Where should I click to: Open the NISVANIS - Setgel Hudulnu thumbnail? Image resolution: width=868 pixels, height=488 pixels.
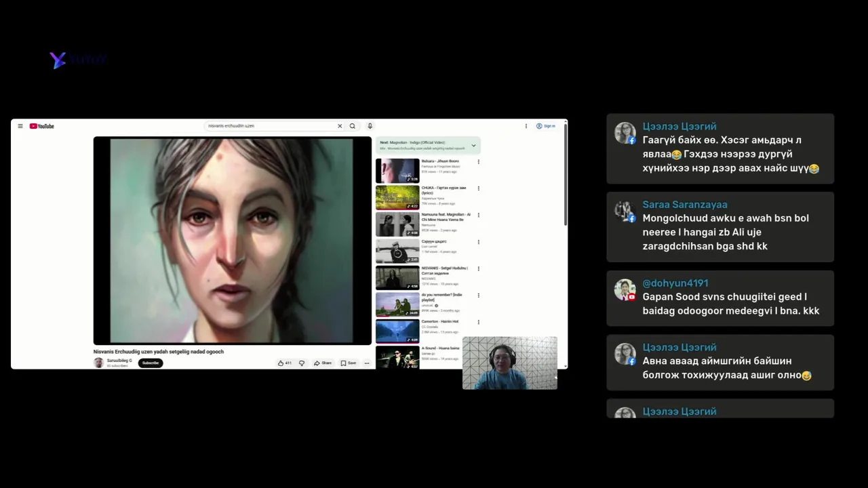[x=397, y=278]
